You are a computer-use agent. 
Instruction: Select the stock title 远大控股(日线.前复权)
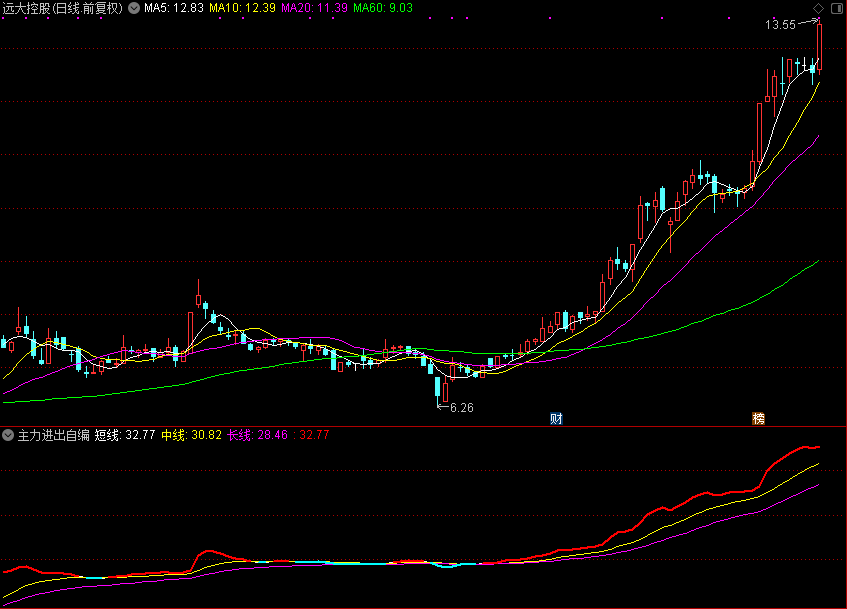[63, 8]
